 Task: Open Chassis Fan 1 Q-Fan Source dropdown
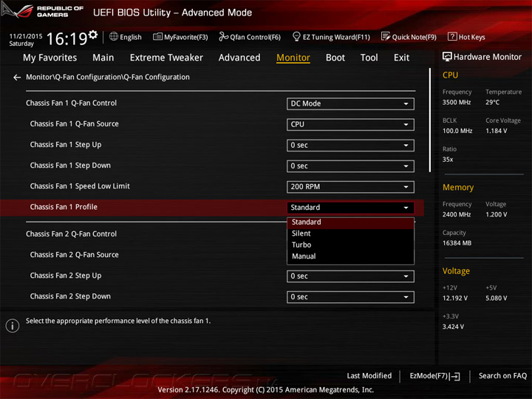click(x=350, y=125)
